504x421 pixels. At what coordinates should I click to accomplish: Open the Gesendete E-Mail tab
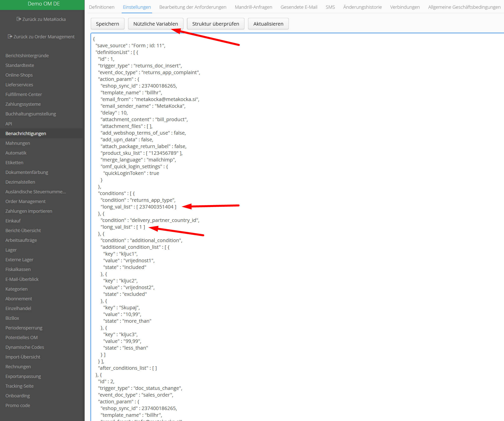(299, 7)
